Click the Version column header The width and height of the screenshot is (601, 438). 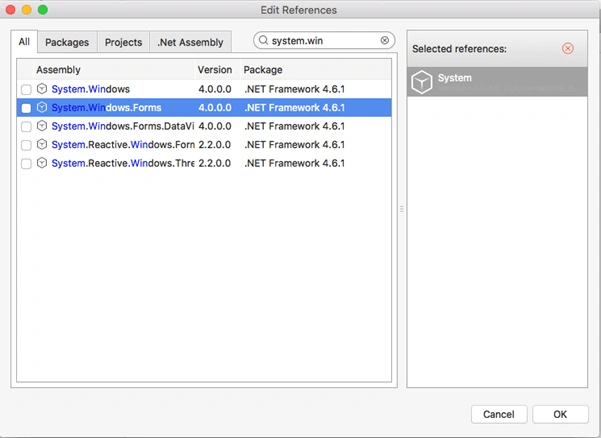click(217, 70)
